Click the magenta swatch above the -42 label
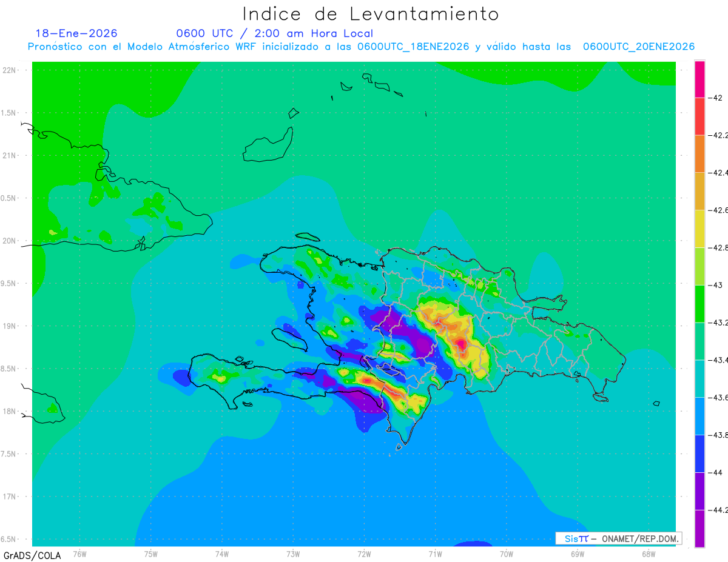The height and width of the screenshot is (562, 728). coord(699,79)
